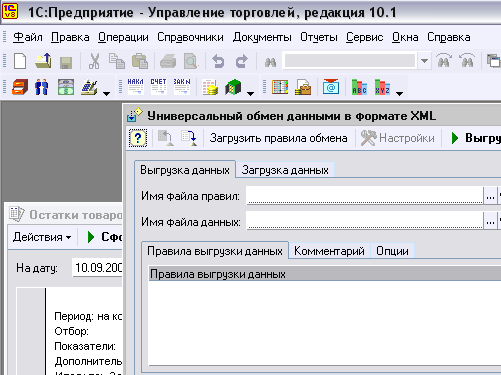Viewport: 501px width, 375px height.
Task: Click the Save diskette icon
Action: [66, 63]
